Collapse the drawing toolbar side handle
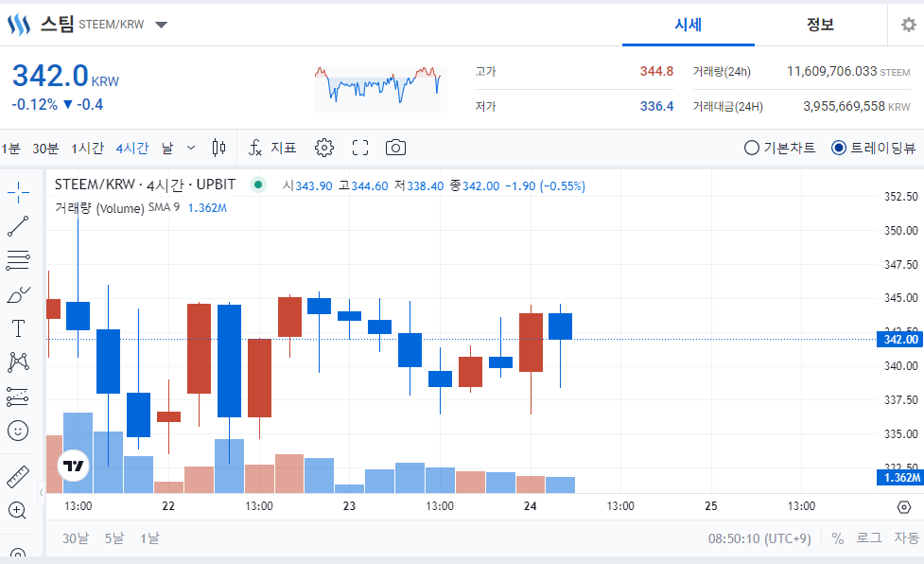 click(41, 492)
